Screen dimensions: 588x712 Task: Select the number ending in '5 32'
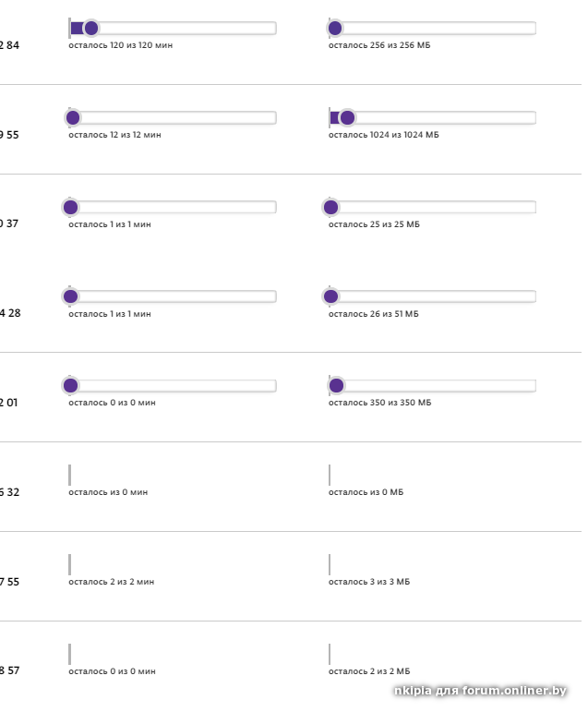pyautogui.click(x=9, y=492)
